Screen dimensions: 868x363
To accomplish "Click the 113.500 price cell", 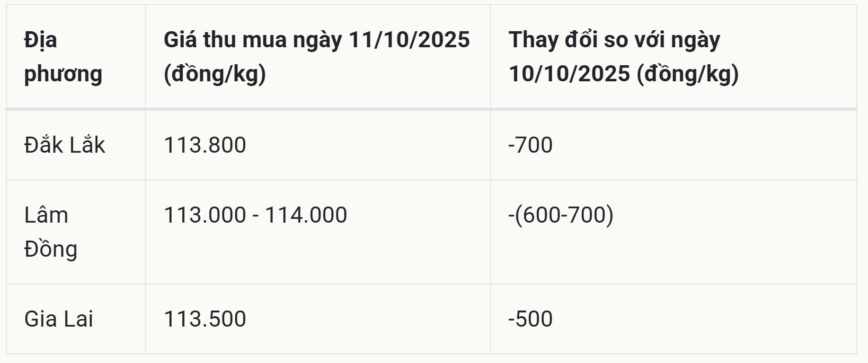I will pos(205,319).
